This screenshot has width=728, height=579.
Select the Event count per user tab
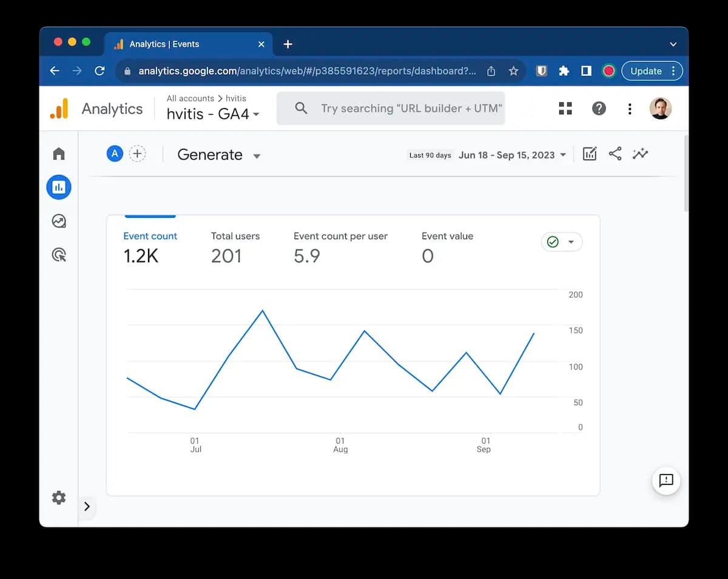click(340, 248)
